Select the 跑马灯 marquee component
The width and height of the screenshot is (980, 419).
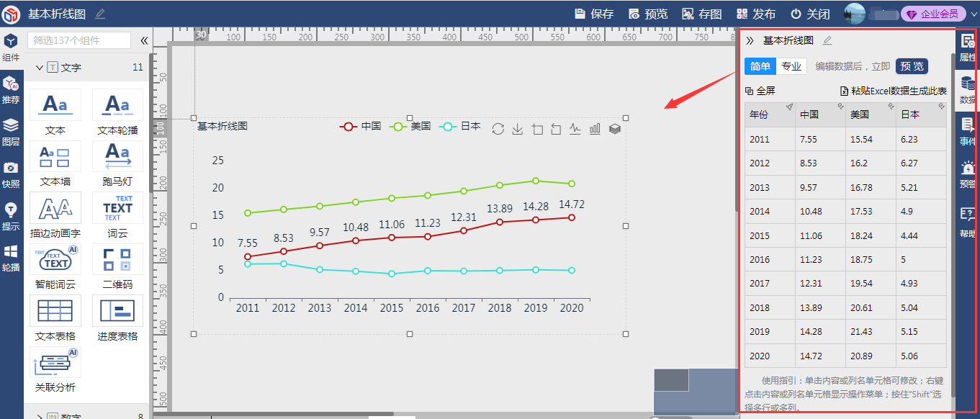117,163
